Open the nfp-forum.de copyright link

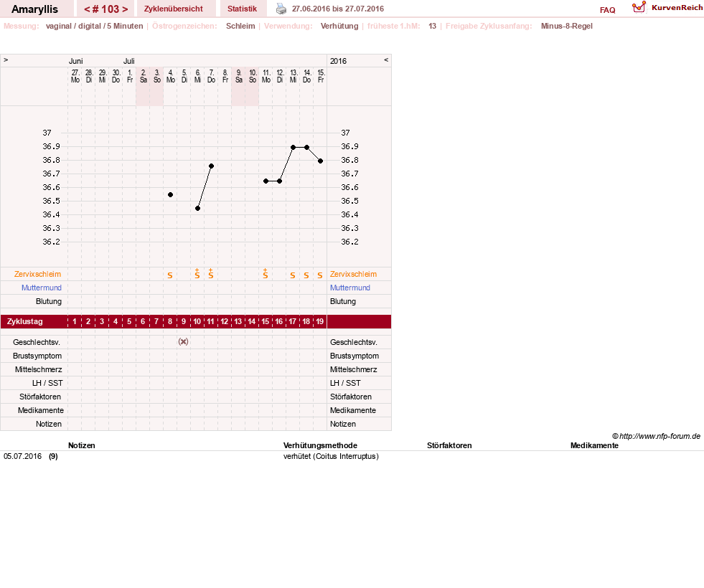tap(656, 436)
